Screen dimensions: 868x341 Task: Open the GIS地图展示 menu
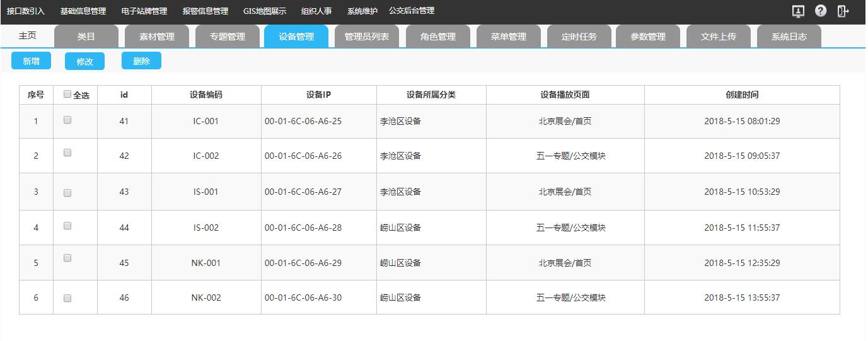coord(265,11)
